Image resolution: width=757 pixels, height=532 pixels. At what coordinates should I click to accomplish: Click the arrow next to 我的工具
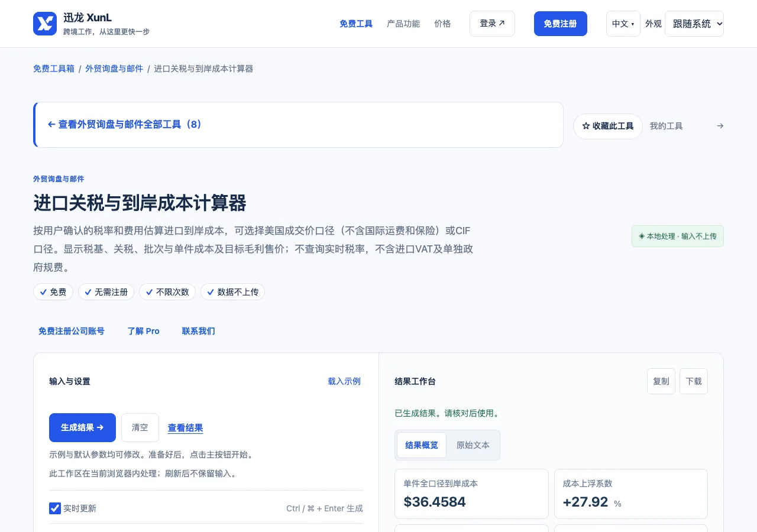coord(720,126)
